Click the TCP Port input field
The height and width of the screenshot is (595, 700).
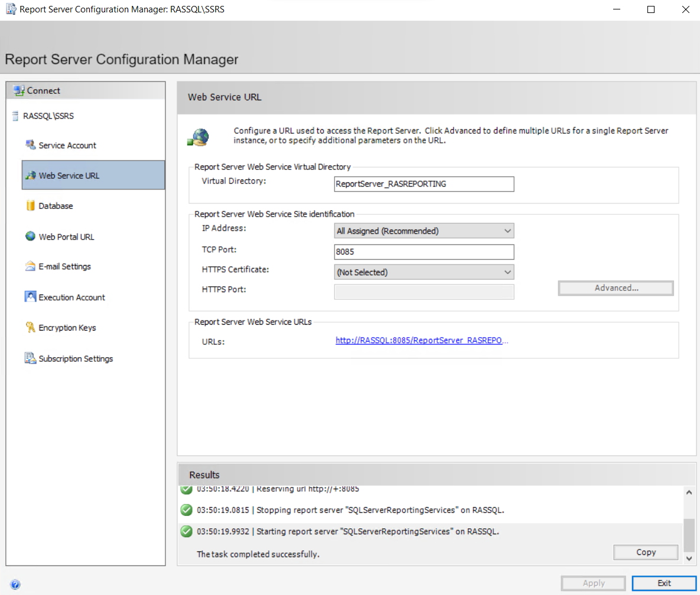(424, 252)
